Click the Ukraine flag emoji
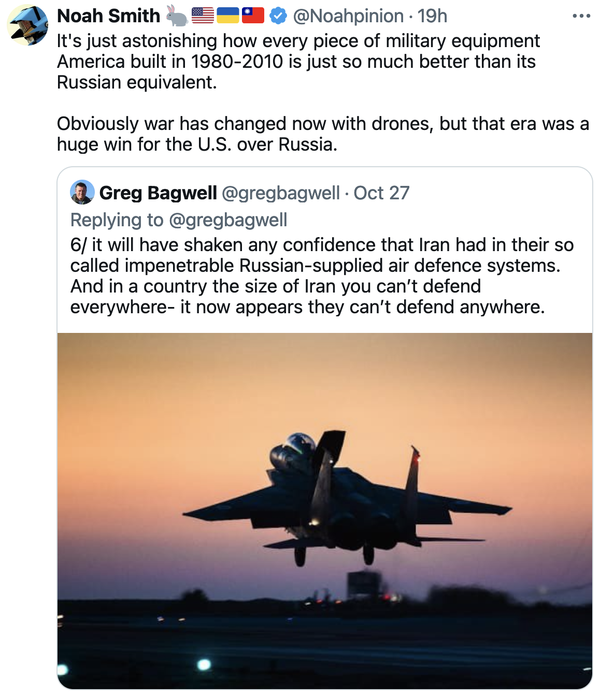600x700 pixels. (227, 16)
